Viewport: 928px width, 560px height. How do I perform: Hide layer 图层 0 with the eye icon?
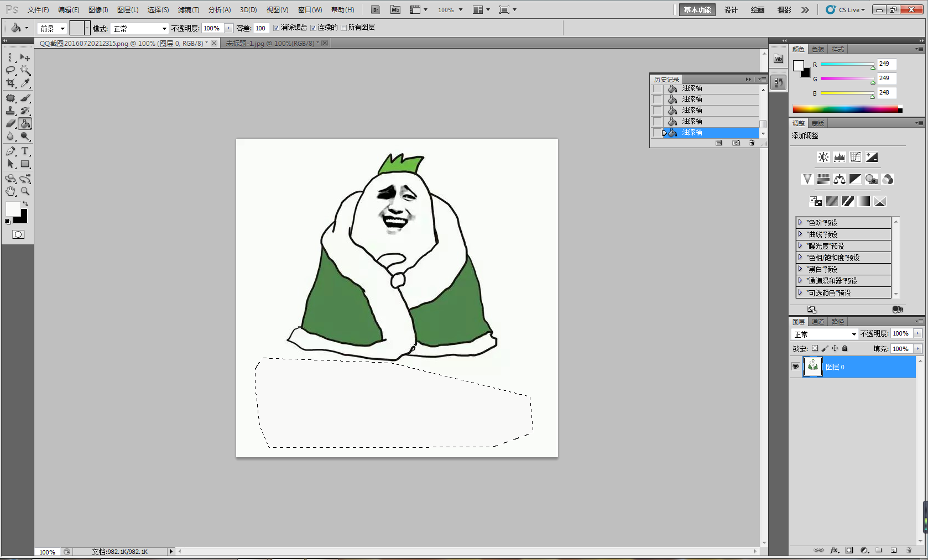pos(795,367)
